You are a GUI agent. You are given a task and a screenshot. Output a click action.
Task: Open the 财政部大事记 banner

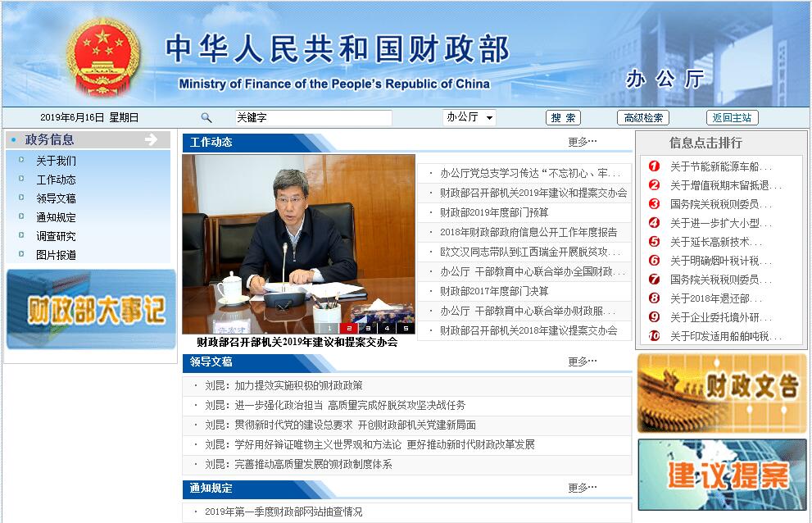91,309
